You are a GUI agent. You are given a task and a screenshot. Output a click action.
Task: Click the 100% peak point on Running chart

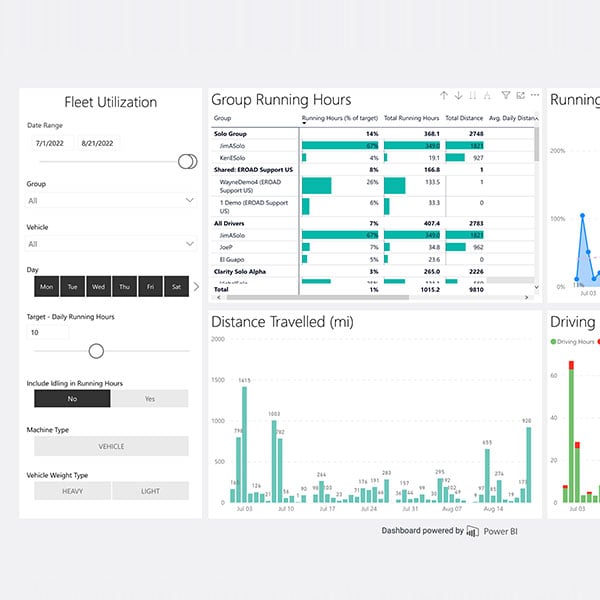click(582, 216)
